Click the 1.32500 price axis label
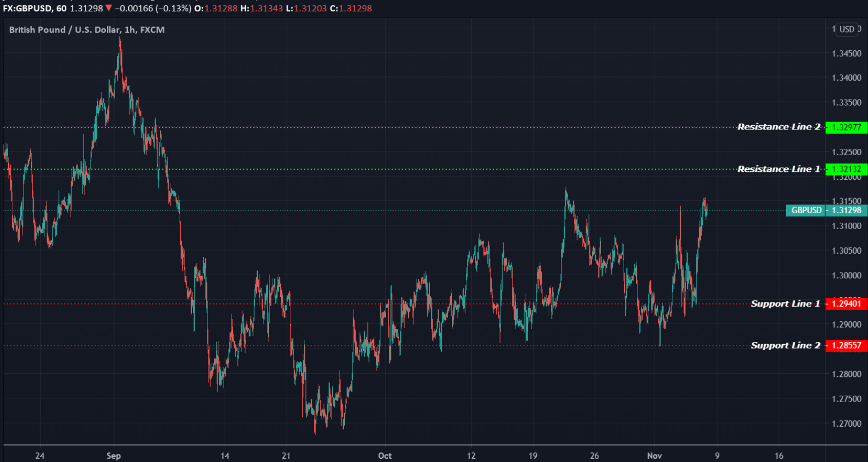 (847, 152)
